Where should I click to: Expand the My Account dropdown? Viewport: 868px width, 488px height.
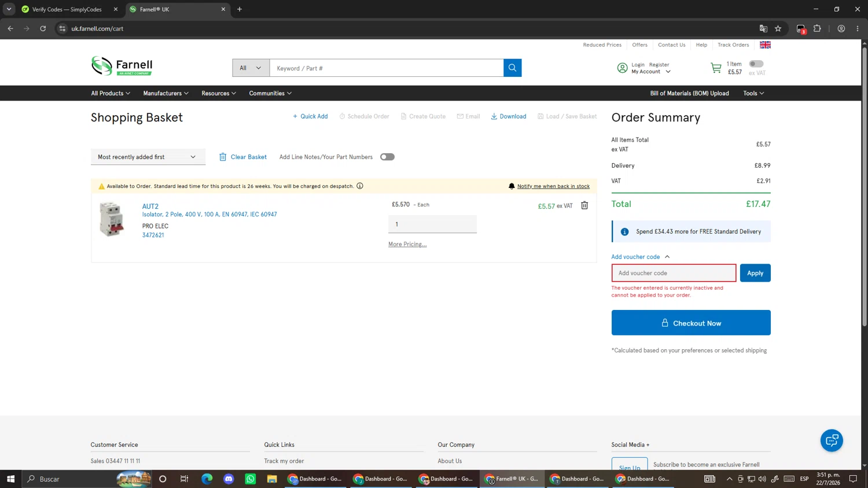point(651,72)
